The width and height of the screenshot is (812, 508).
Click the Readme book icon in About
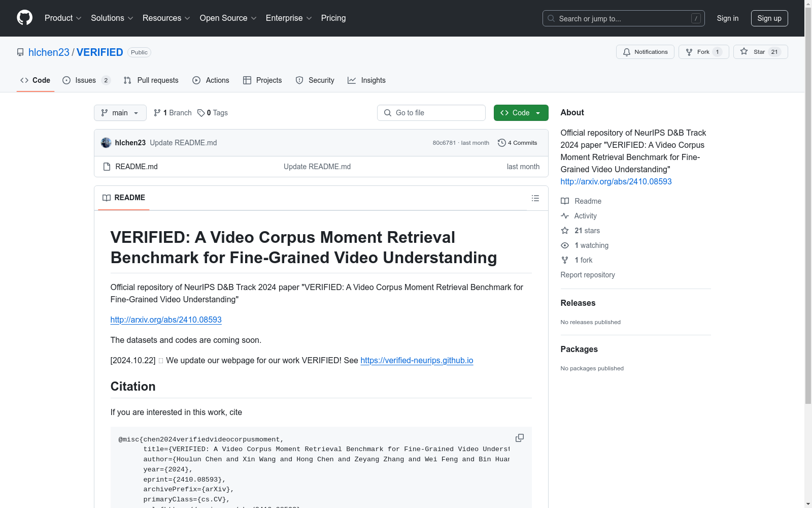click(565, 201)
